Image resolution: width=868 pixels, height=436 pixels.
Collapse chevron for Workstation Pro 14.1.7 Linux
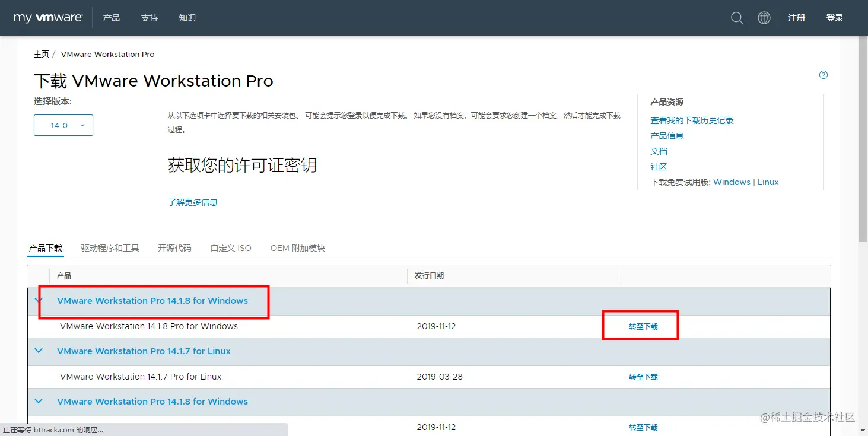[39, 351]
